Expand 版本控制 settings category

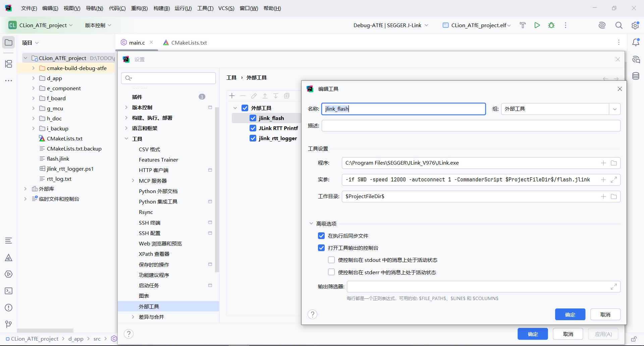[x=126, y=107]
